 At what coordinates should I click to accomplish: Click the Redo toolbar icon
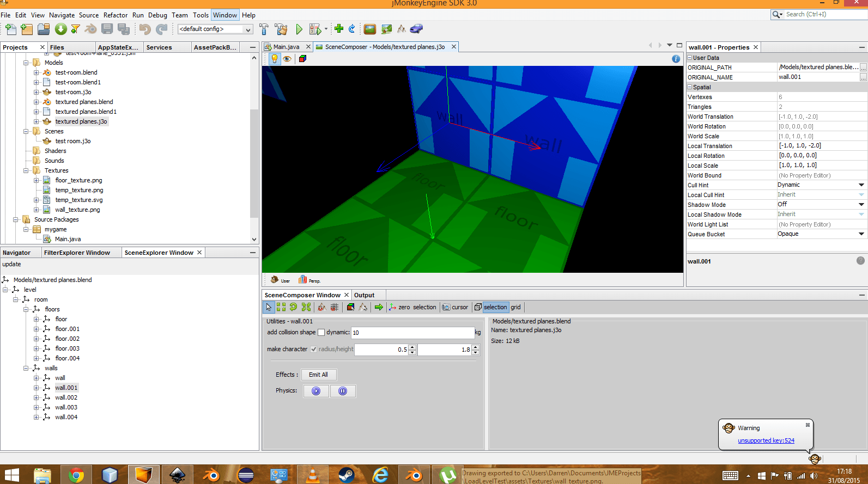pyautogui.click(x=161, y=29)
